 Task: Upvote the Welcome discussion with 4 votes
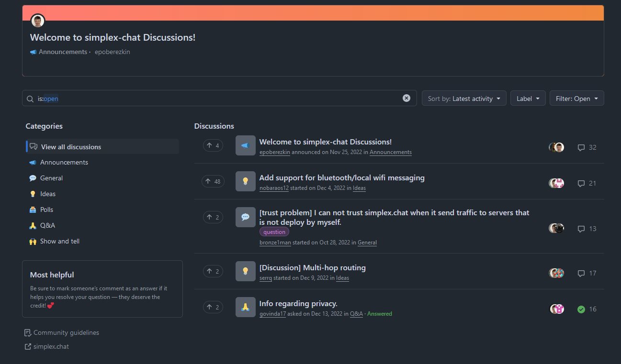click(213, 145)
